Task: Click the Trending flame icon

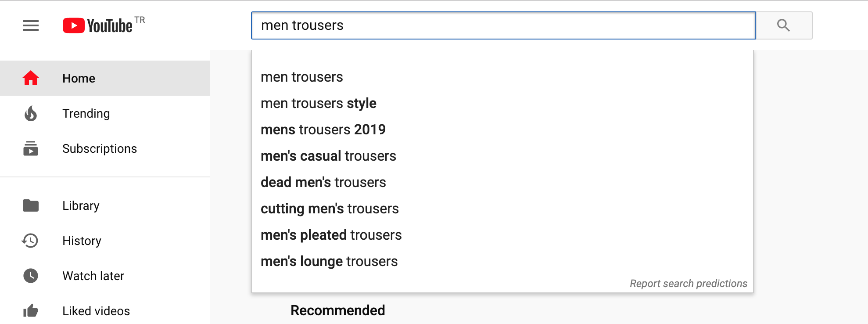Action: point(31,113)
